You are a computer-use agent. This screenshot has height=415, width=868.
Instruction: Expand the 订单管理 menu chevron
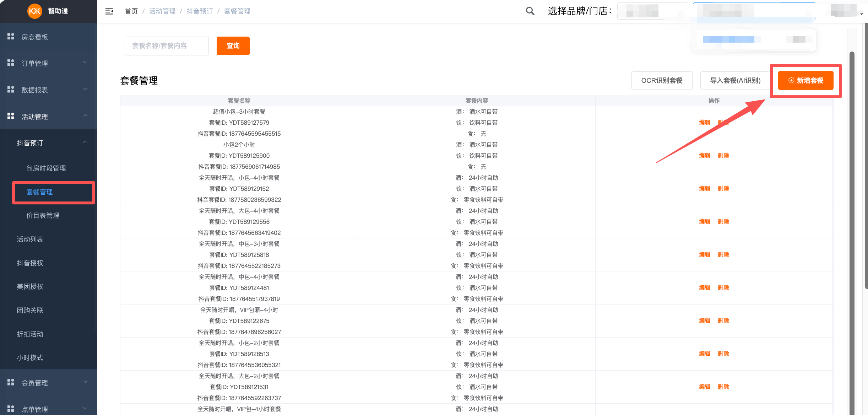click(85, 63)
